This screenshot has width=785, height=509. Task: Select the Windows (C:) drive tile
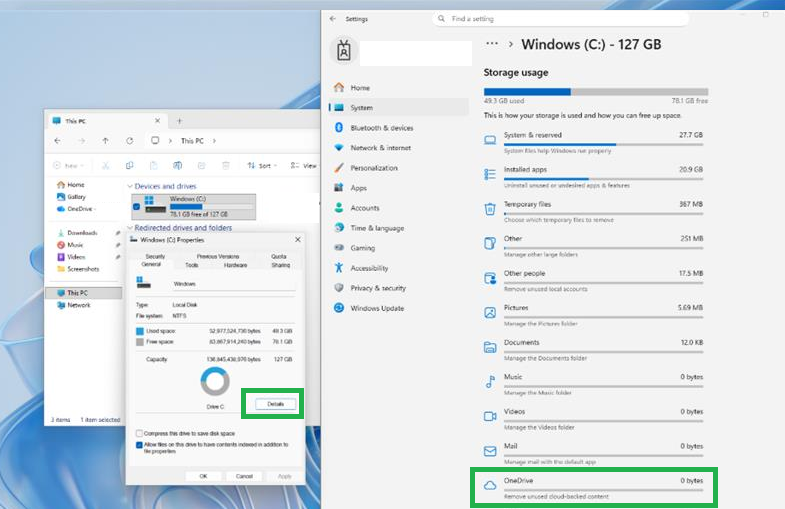point(194,207)
